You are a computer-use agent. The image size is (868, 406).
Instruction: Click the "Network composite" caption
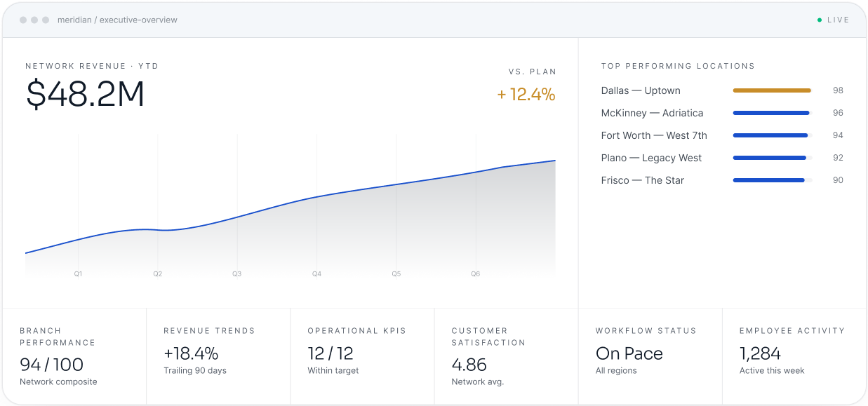tap(58, 382)
